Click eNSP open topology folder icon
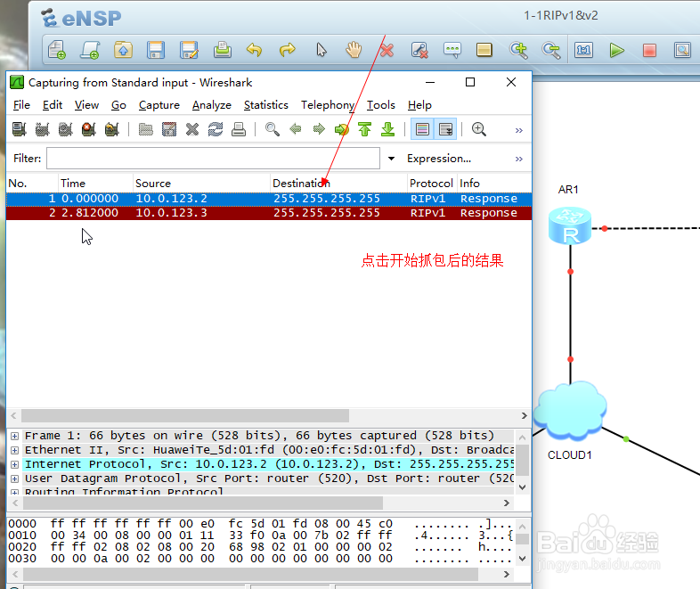The width and height of the screenshot is (700, 589). [123, 50]
